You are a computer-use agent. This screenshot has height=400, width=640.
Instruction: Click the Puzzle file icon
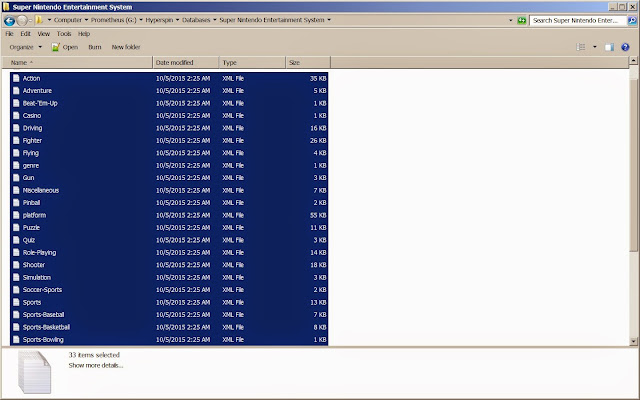point(16,228)
